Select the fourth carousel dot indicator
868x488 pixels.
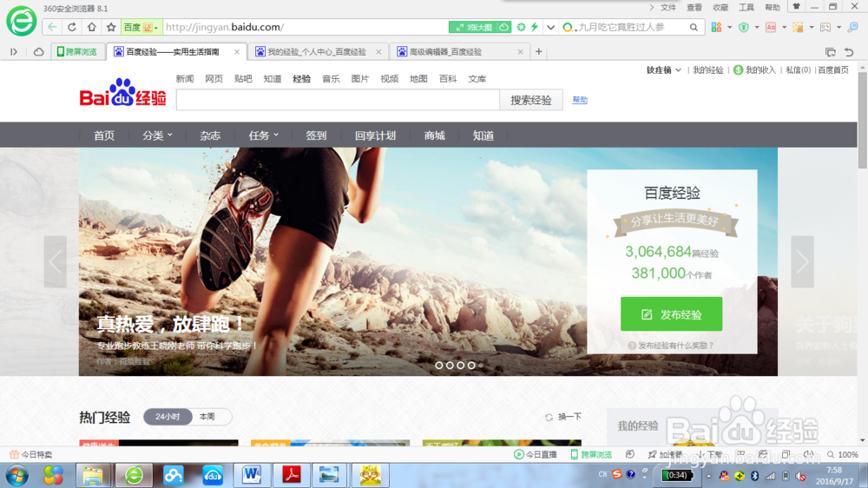tap(471, 366)
